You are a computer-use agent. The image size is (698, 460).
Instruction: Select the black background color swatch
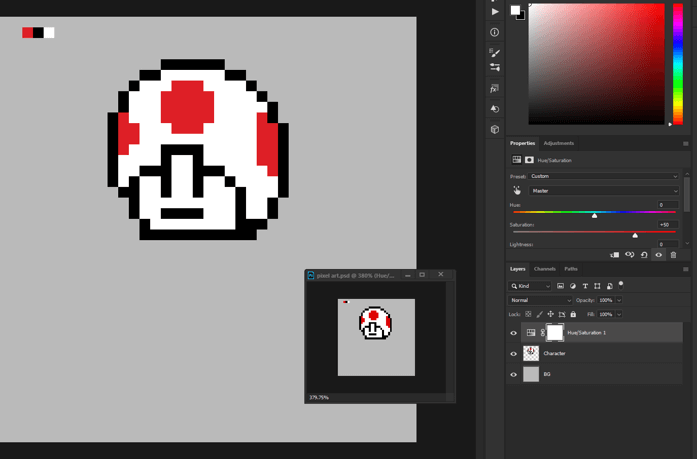tap(522, 17)
